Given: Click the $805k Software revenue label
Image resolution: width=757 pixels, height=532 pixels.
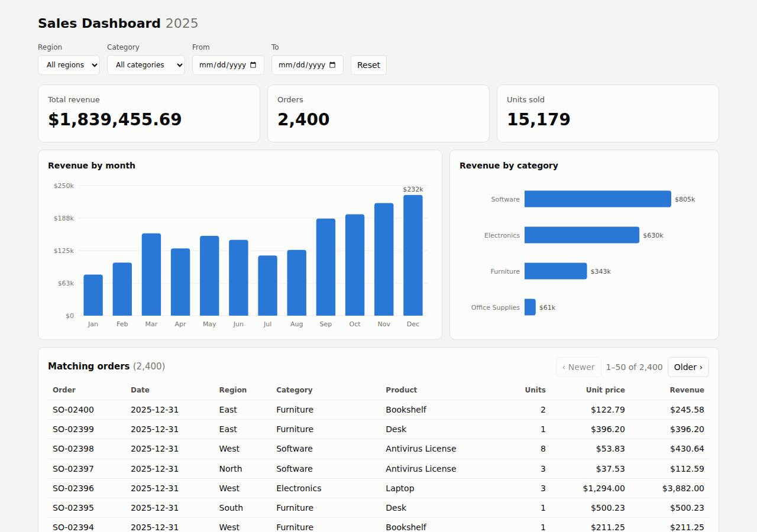Looking at the screenshot, I should (685, 199).
